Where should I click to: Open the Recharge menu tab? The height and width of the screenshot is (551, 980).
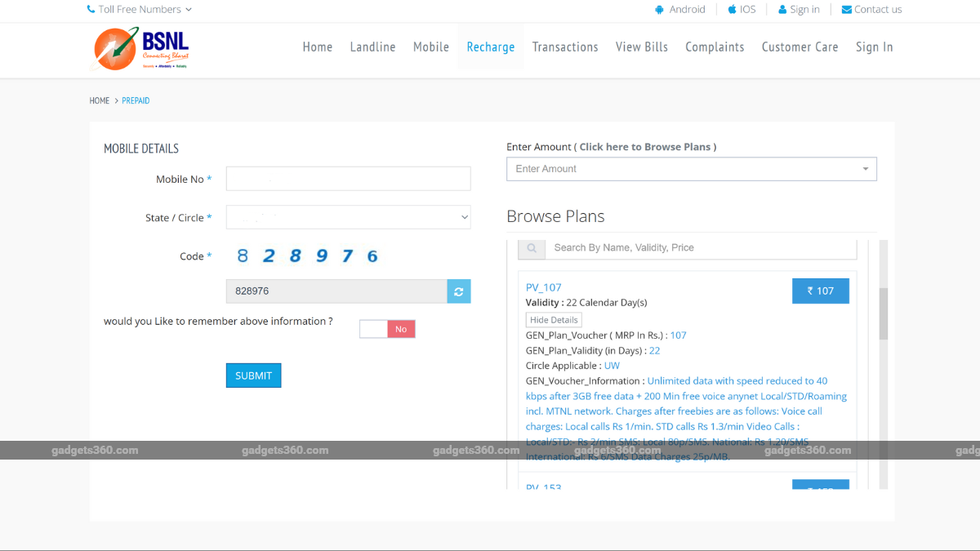click(490, 47)
